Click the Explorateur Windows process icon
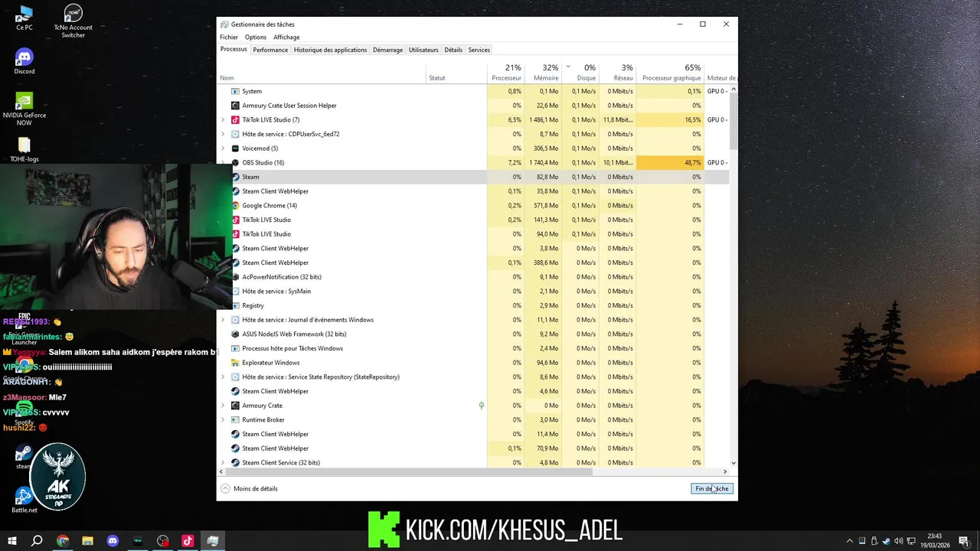The height and width of the screenshot is (551, 980). click(235, 363)
